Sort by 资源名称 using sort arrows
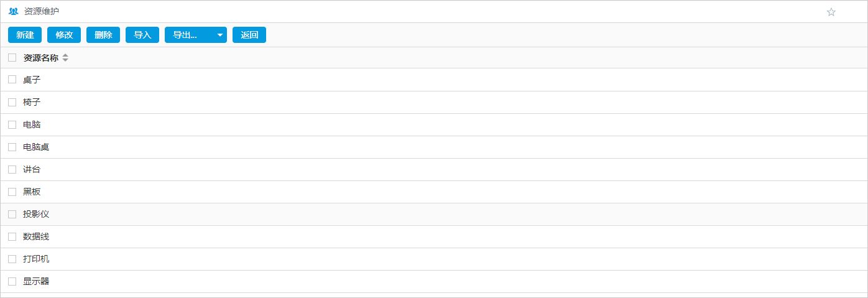Viewport: 868px width, 298px height. (65, 58)
